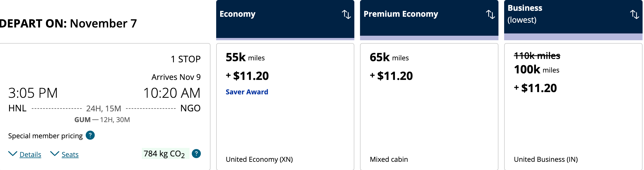Click the chevron beside Details

[x=12, y=154]
